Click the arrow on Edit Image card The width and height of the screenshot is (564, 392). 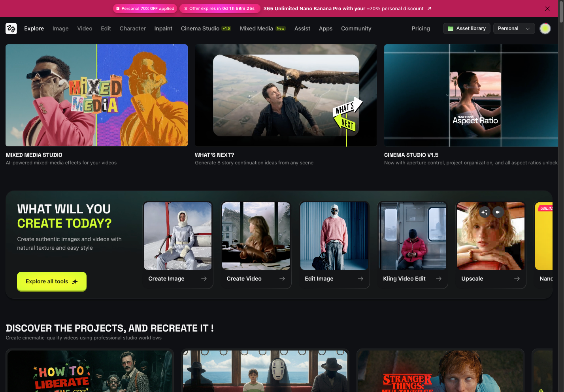[x=360, y=279]
